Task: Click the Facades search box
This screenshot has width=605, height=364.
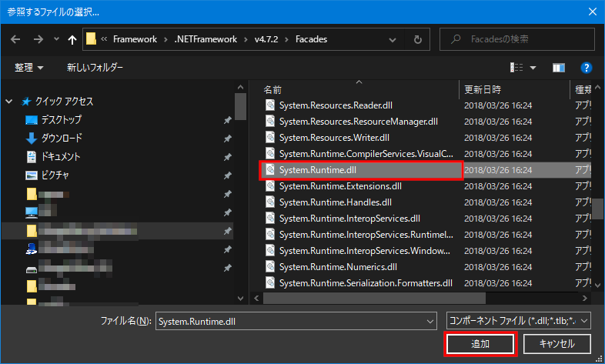Action: tap(516, 39)
